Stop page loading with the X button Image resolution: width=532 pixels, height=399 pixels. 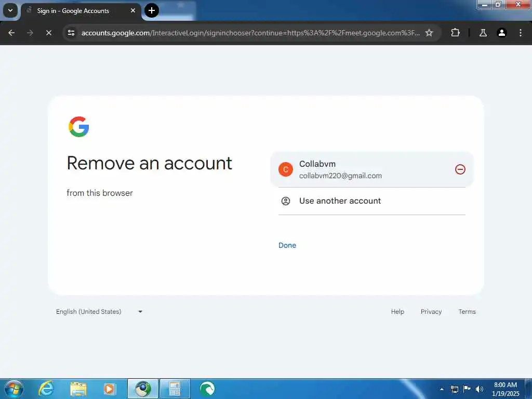pos(48,33)
